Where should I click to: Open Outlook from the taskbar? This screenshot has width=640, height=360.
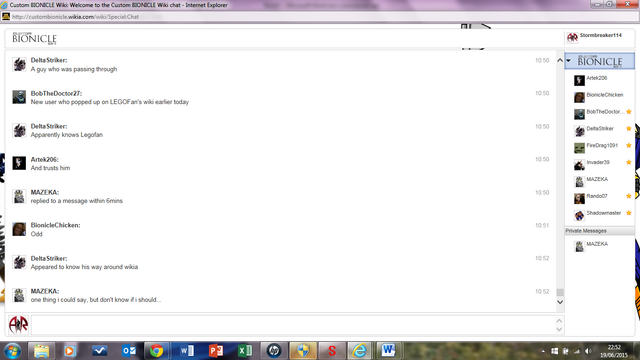click(129, 351)
